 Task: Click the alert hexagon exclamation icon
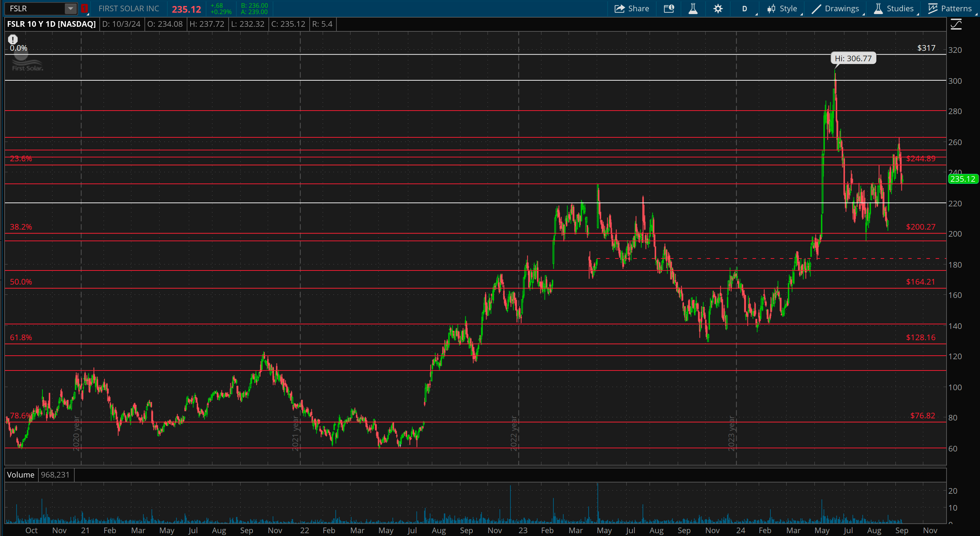[x=13, y=39]
